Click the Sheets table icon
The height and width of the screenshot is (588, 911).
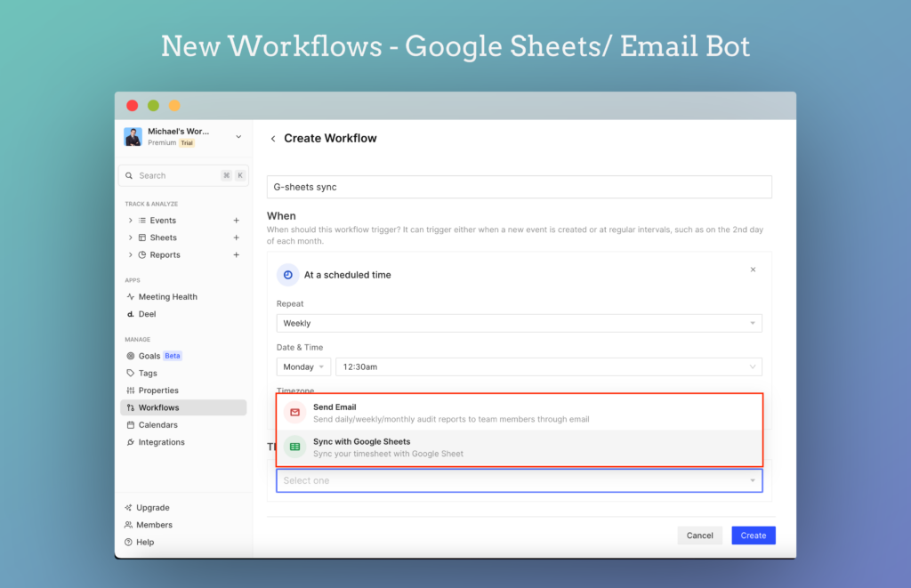pyautogui.click(x=142, y=238)
